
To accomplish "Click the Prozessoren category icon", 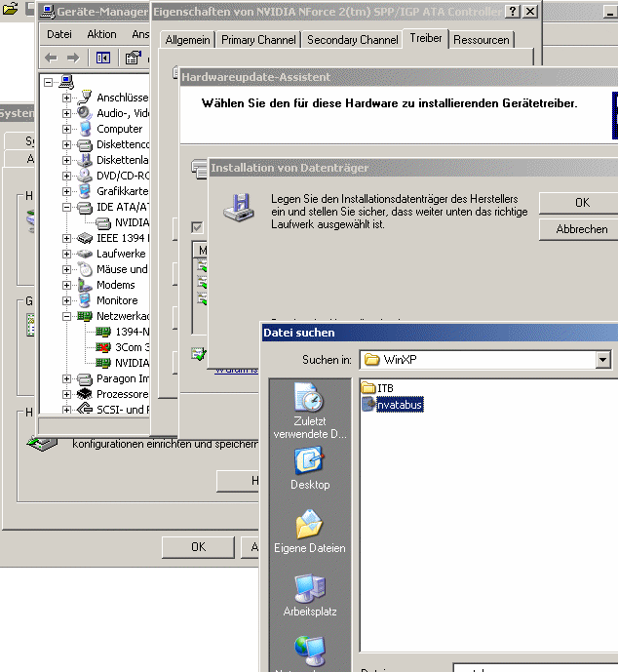I will pos(85,394).
